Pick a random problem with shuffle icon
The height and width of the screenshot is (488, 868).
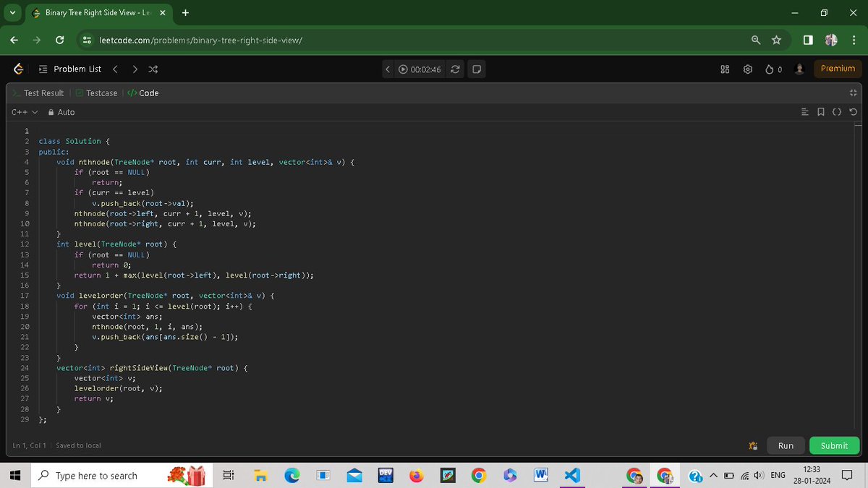tap(153, 69)
